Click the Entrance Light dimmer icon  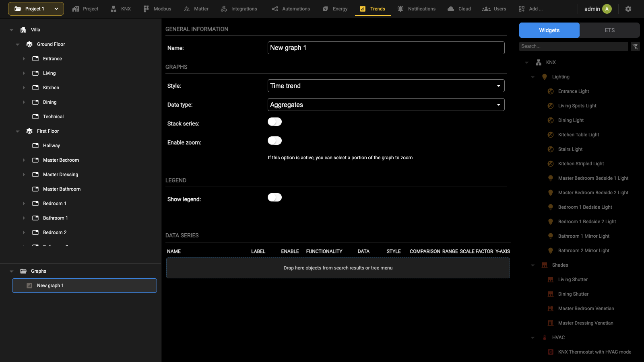(551, 91)
